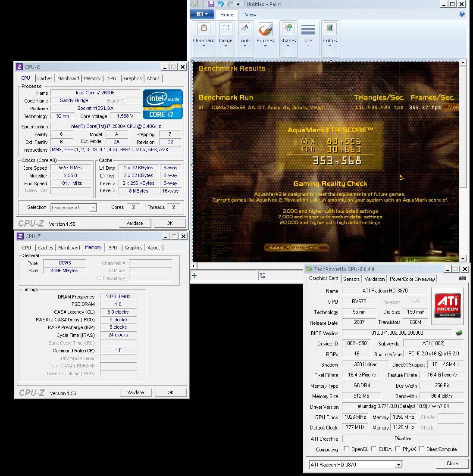Click the Close button in GPU-Z
Screen dimensions: 473x476
(x=452, y=464)
